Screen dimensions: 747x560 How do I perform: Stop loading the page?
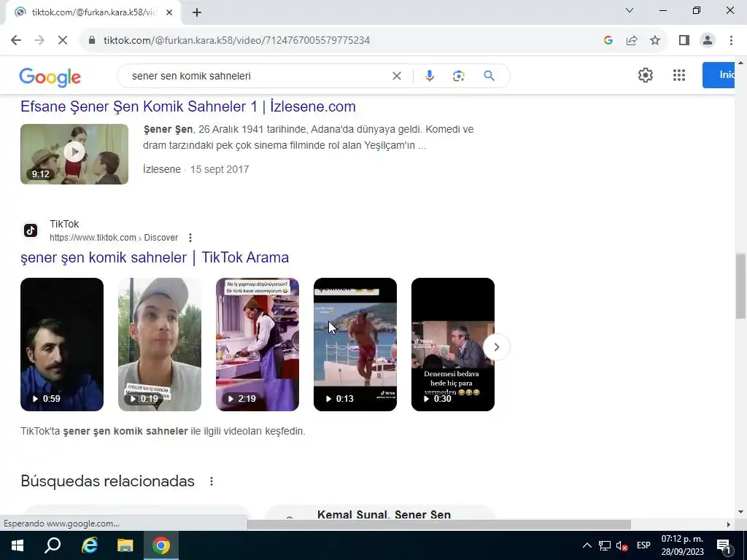click(x=63, y=41)
